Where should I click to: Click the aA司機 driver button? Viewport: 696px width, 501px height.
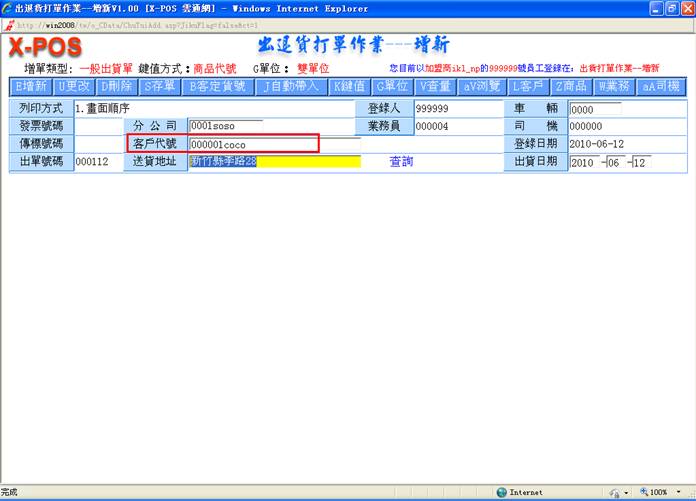click(x=660, y=87)
